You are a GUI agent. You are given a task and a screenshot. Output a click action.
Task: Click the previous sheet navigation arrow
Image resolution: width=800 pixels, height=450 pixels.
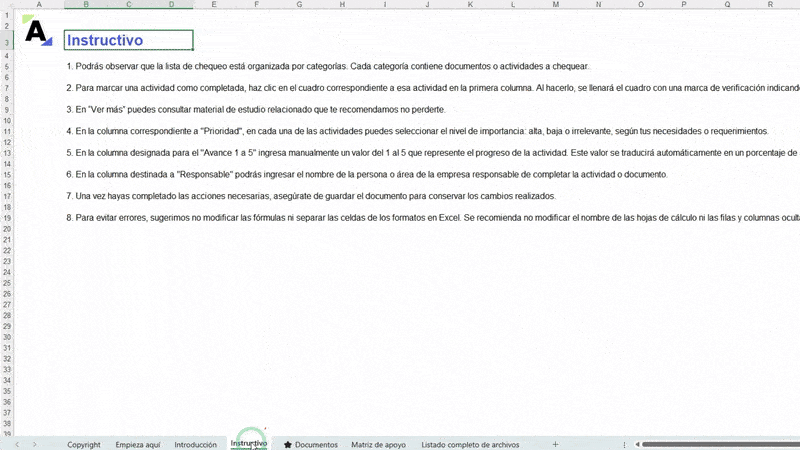pos(17,444)
